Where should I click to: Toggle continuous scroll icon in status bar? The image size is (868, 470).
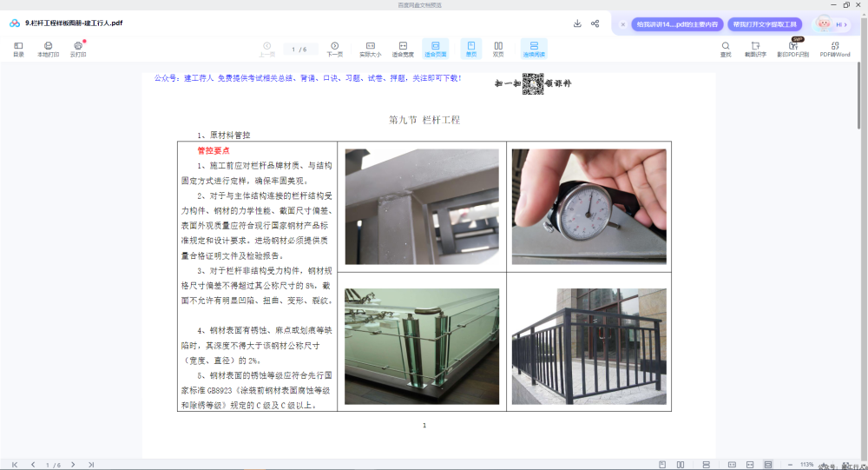click(707, 465)
